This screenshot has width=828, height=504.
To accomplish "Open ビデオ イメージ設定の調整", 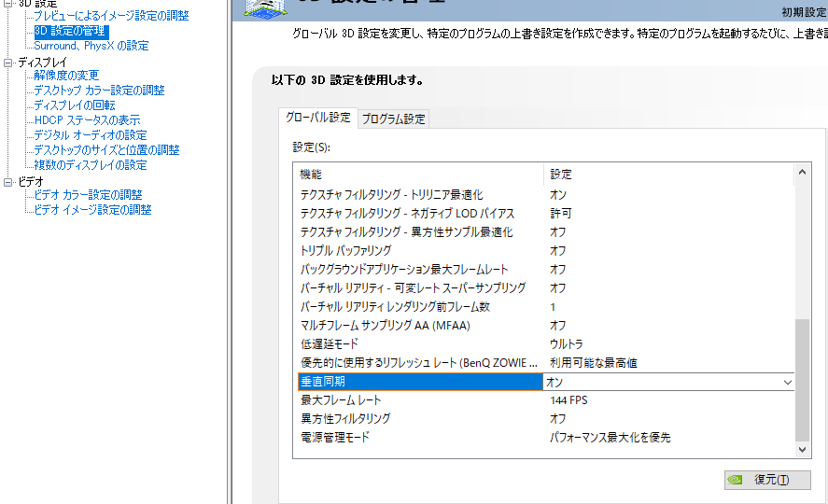I will [93, 209].
